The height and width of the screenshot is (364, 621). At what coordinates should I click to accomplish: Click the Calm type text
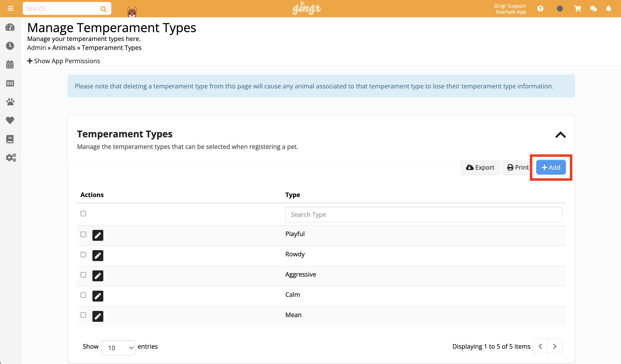(x=292, y=295)
